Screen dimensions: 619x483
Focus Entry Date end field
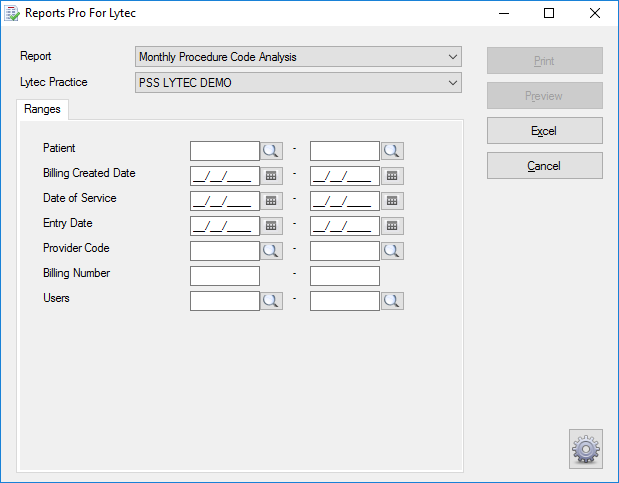[345, 226]
